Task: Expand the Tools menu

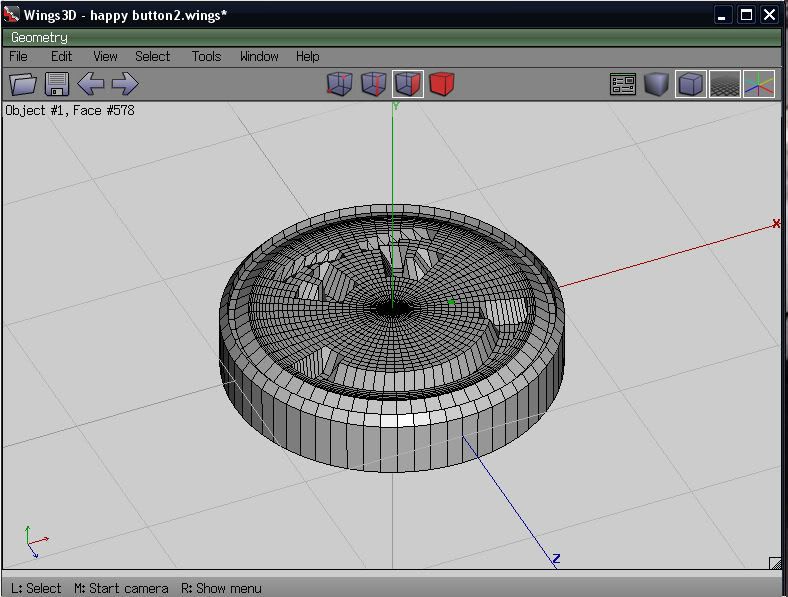Action: (206, 57)
